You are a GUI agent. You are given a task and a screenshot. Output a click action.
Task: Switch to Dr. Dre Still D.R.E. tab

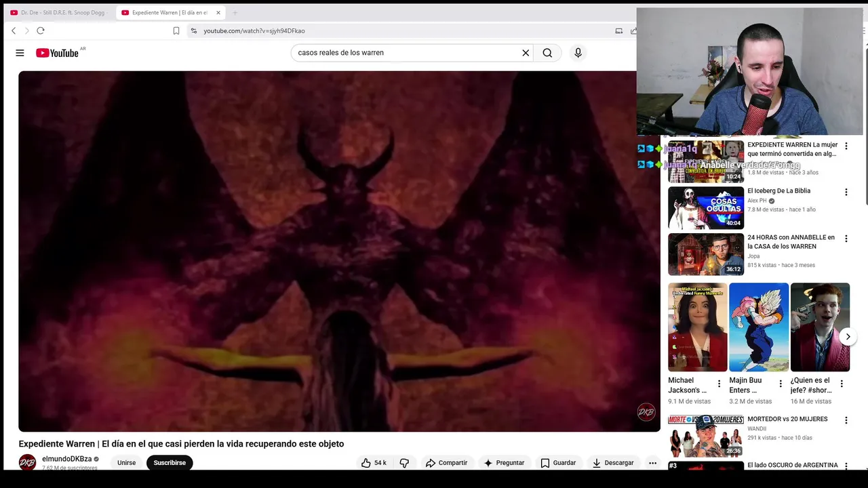pyautogui.click(x=60, y=12)
